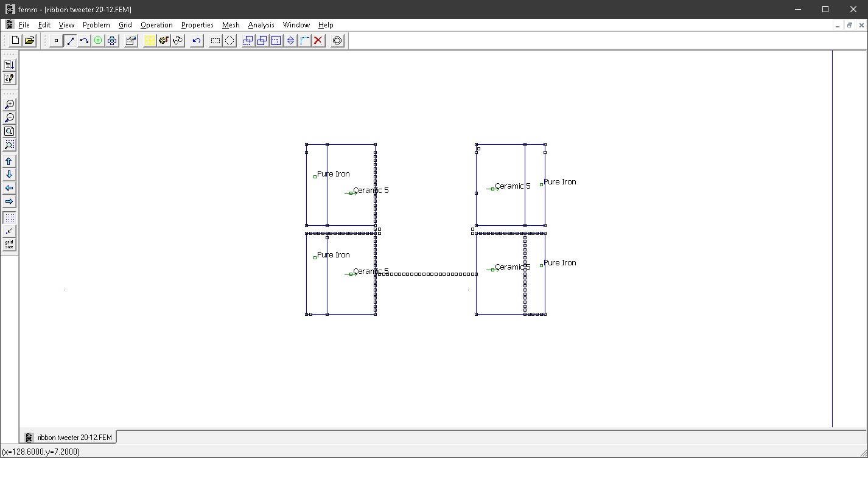
Task: Open the Help menu
Action: (x=326, y=25)
